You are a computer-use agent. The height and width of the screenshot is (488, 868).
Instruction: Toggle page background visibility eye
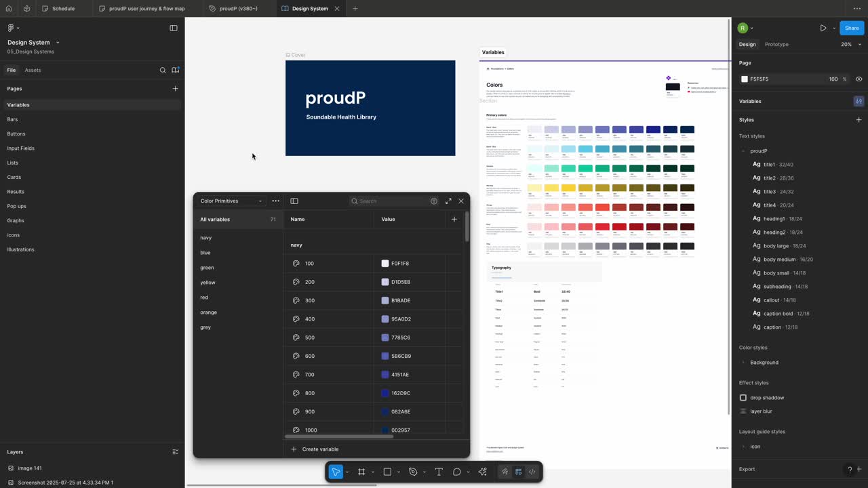(x=859, y=79)
